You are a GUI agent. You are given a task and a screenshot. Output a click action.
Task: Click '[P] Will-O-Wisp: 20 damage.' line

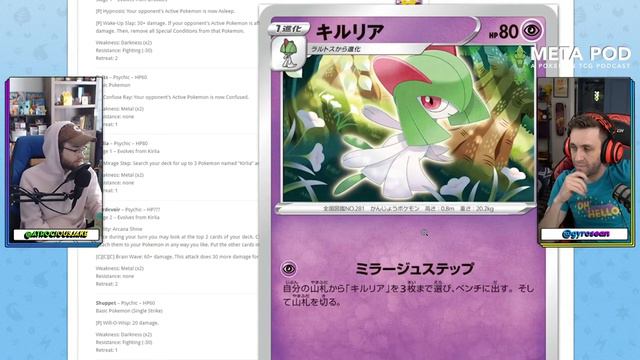point(127,323)
